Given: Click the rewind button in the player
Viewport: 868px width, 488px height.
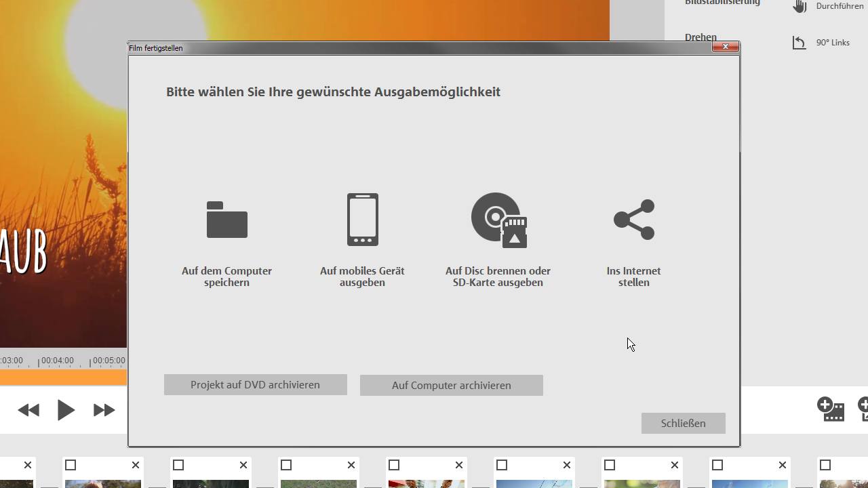Looking at the screenshot, I should [x=28, y=410].
